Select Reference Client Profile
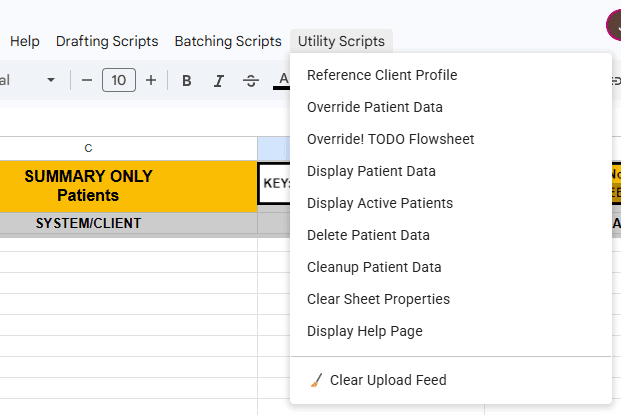The height and width of the screenshot is (415, 621). (451, 75)
